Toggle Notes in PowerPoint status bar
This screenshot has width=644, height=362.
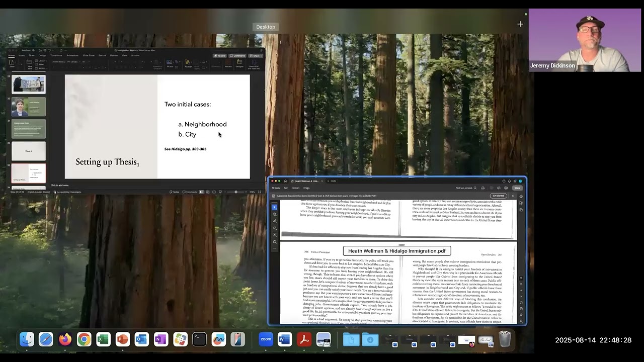point(175,192)
